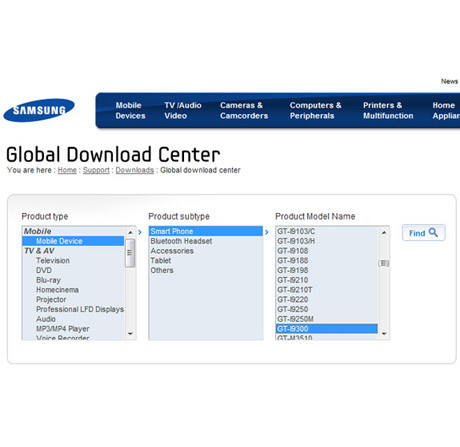
Task: Open the Printers & Multifunction menu
Action: coord(388,110)
